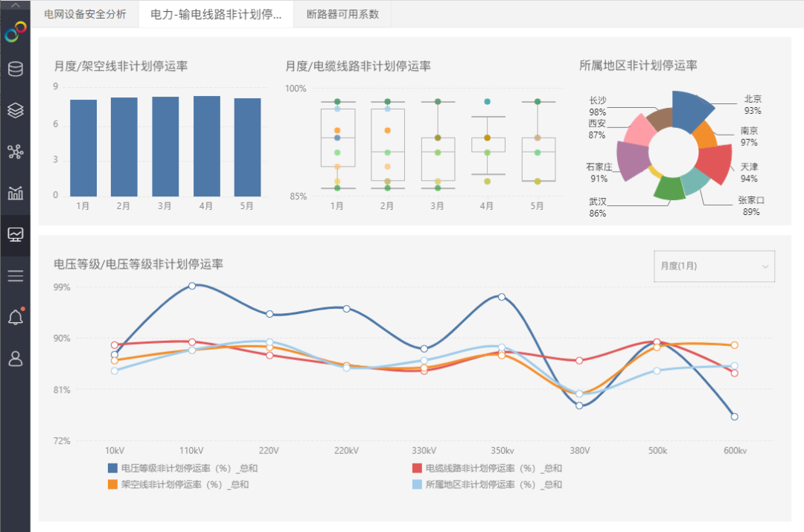The height and width of the screenshot is (532, 804).
Task: Open the database panel in the sidebar
Action: coord(15,69)
